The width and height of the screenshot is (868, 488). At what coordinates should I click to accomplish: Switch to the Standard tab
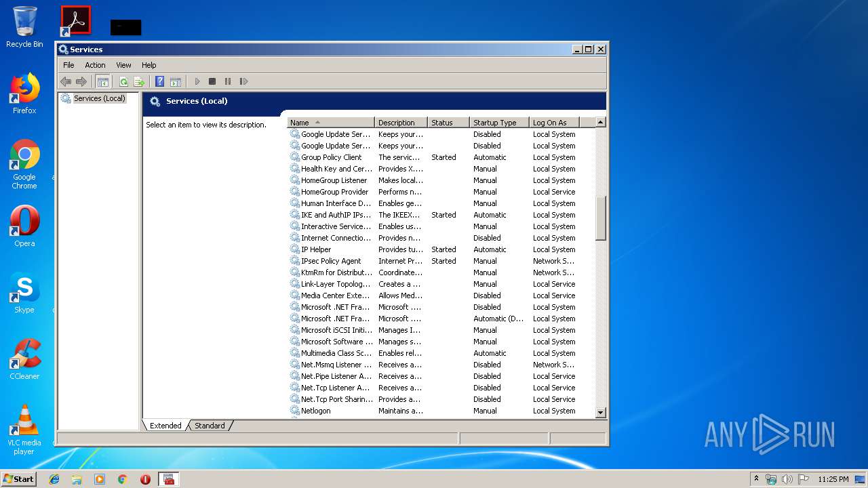(x=210, y=426)
